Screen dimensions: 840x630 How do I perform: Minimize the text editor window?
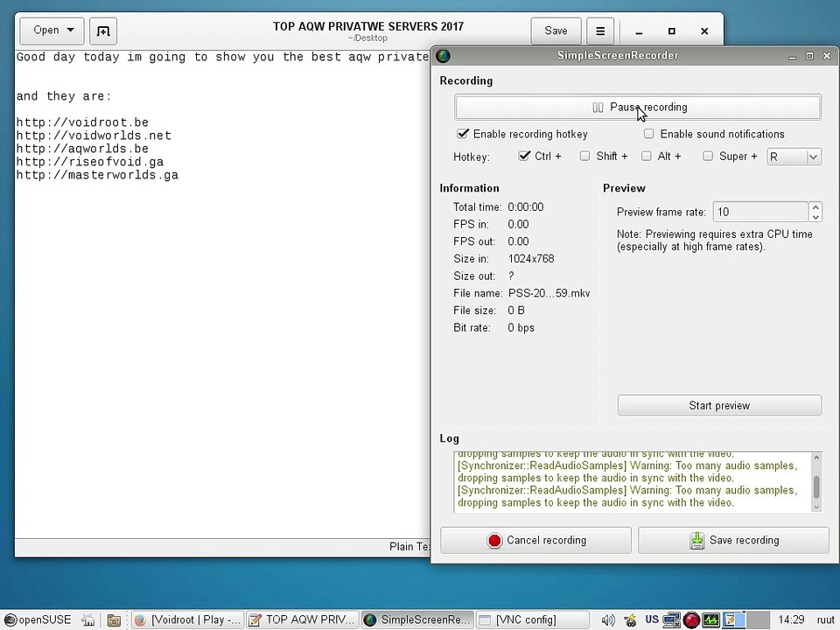pos(639,31)
